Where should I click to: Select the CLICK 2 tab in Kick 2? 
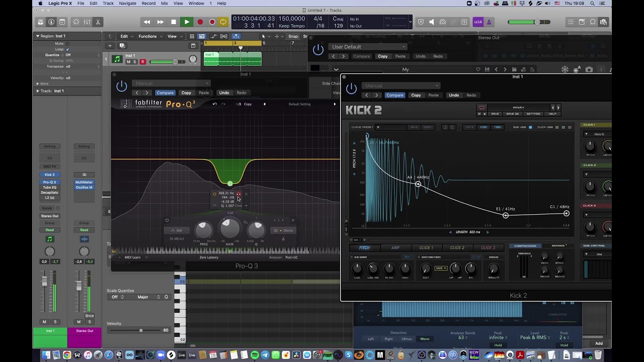point(457,248)
